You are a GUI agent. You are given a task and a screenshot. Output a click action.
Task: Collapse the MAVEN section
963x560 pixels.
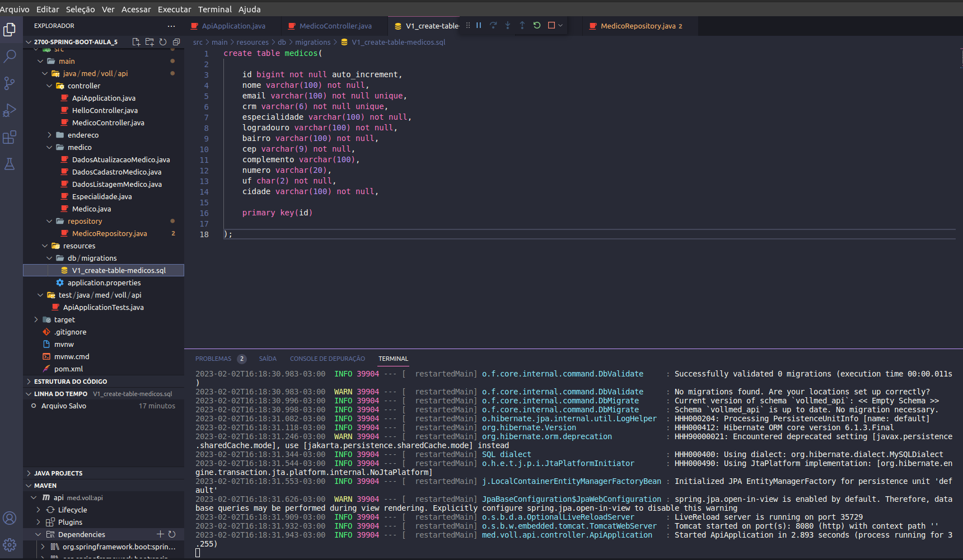click(45, 486)
